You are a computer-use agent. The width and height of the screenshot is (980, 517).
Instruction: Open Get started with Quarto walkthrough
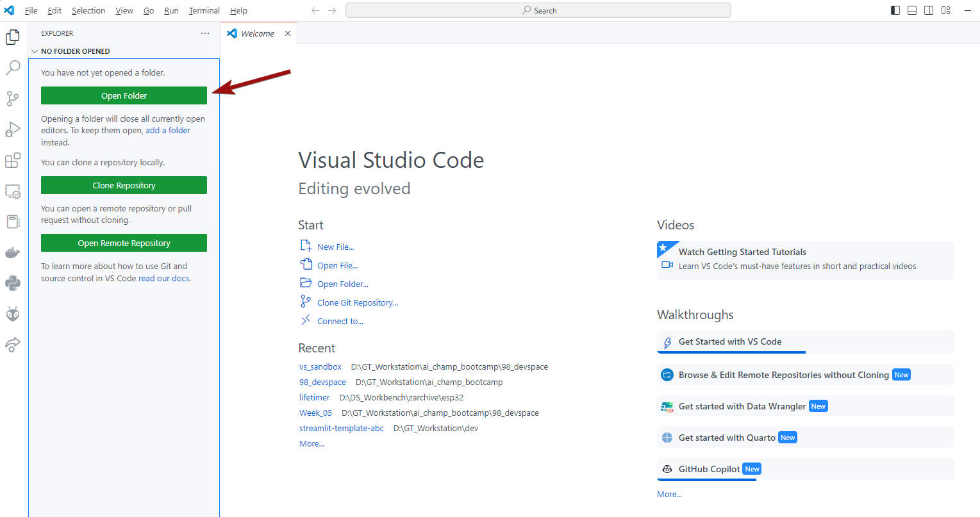click(806, 438)
